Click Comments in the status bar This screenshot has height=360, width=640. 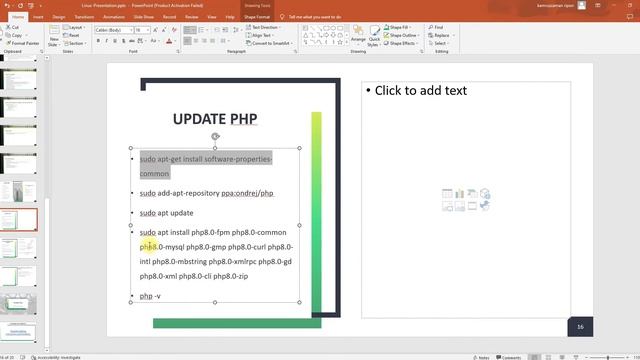coord(508,357)
